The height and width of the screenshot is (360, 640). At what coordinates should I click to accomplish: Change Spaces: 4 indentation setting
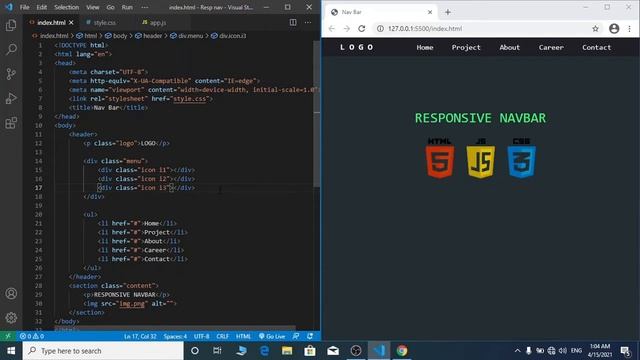(175, 336)
